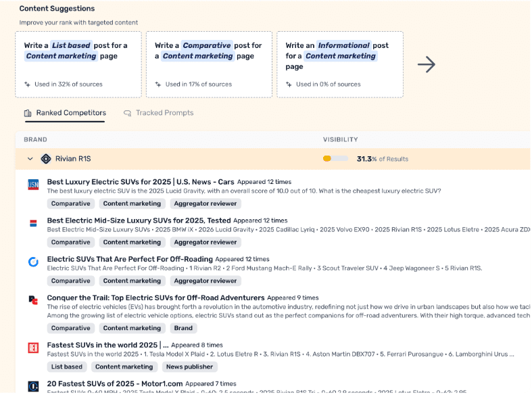Screen dimensions: 532x395
Task: Click the Mid-Size Luxury SUVs source icon
Action: [x=33, y=223]
